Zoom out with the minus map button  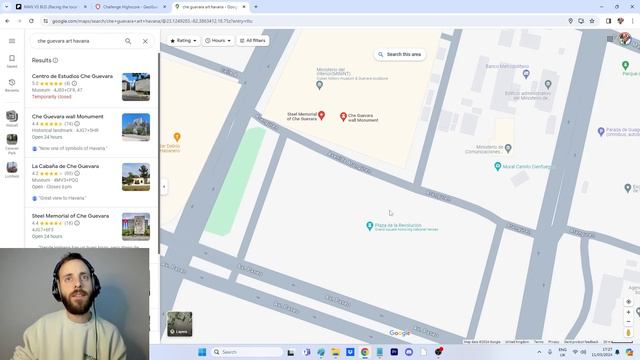(x=629, y=322)
